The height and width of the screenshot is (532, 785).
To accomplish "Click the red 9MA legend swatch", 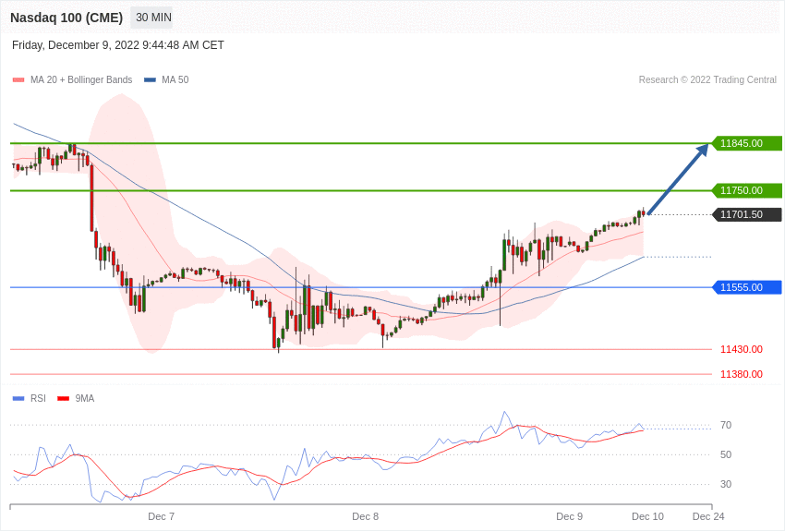I will click(63, 398).
